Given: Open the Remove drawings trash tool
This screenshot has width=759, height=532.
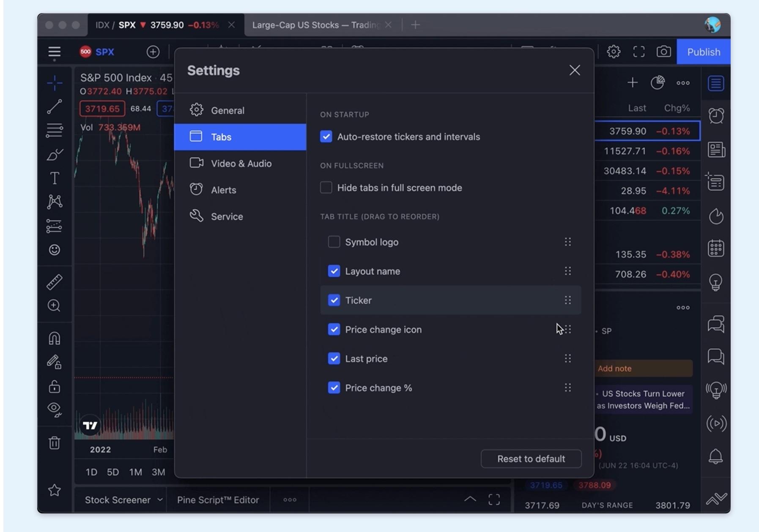Looking at the screenshot, I should tap(55, 443).
